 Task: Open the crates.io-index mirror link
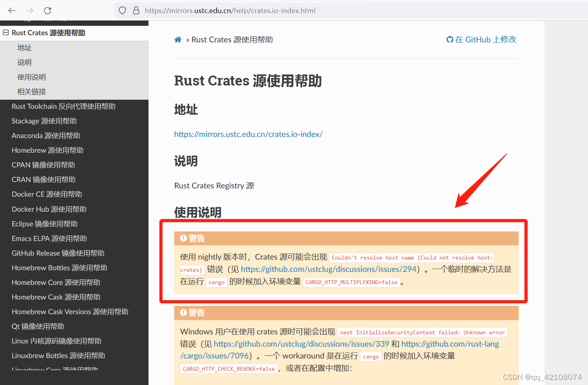pos(248,134)
